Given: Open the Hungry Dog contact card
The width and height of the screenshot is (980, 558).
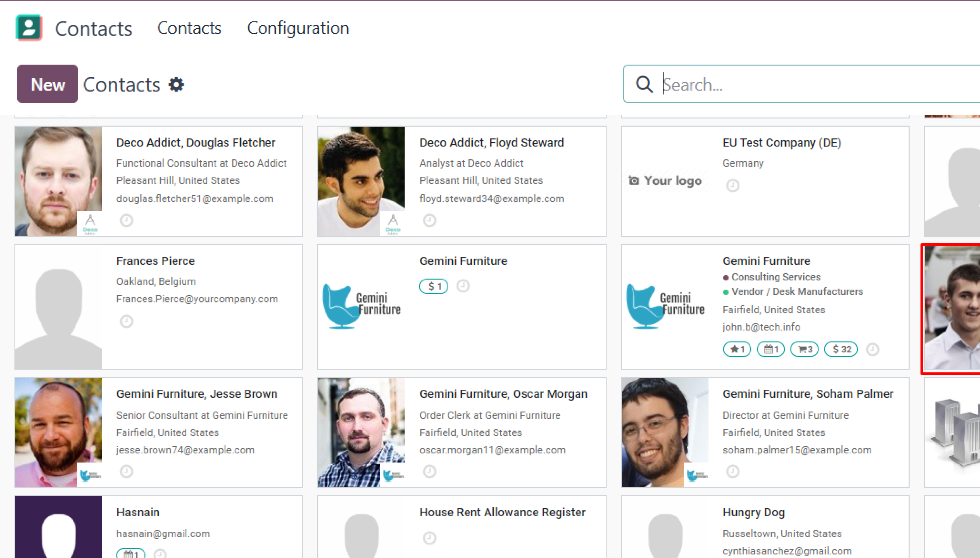Looking at the screenshot, I should tap(765, 527).
